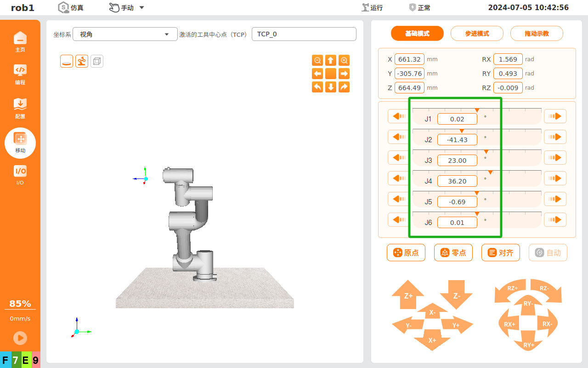
Task: Jog J3 in negative direction
Action: 399,158
